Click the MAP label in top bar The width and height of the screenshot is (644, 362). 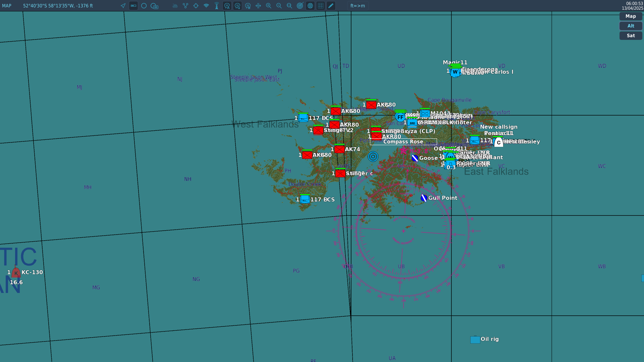click(x=7, y=6)
